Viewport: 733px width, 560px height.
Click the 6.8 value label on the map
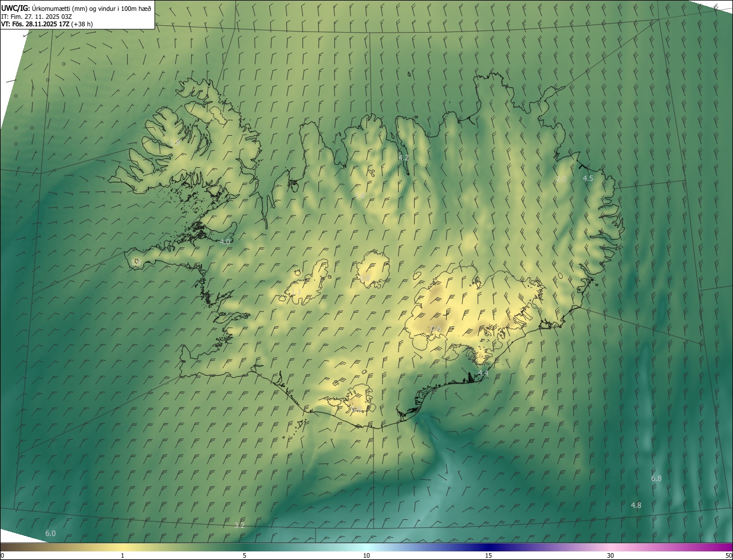(x=656, y=478)
